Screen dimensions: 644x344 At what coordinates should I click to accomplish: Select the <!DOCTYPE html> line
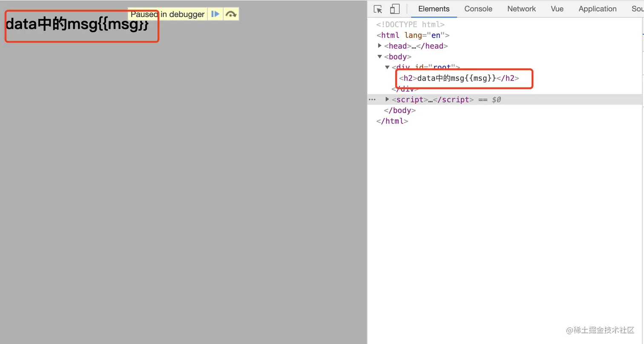(411, 25)
